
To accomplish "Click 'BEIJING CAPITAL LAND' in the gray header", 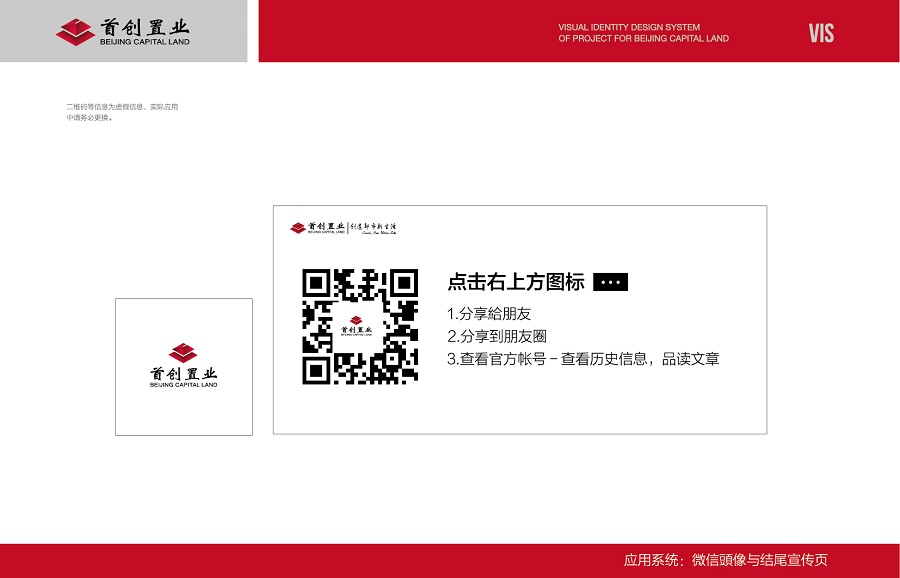I will point(145,42).
